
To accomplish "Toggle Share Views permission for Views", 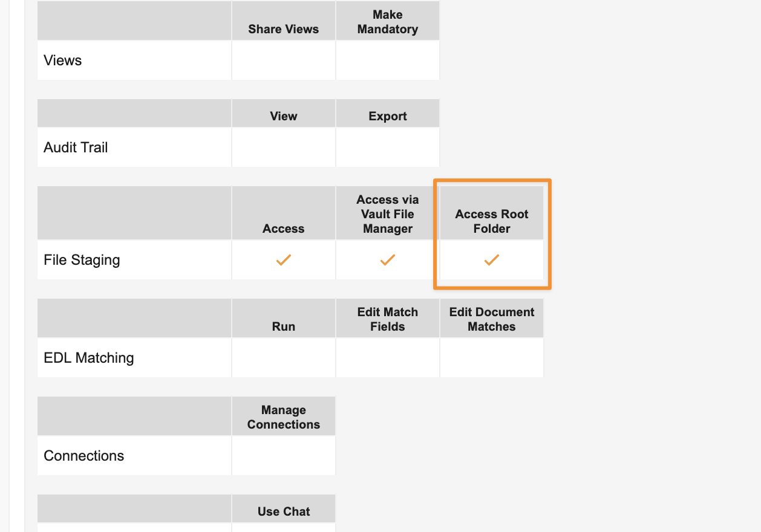I will tap(283, 60).
